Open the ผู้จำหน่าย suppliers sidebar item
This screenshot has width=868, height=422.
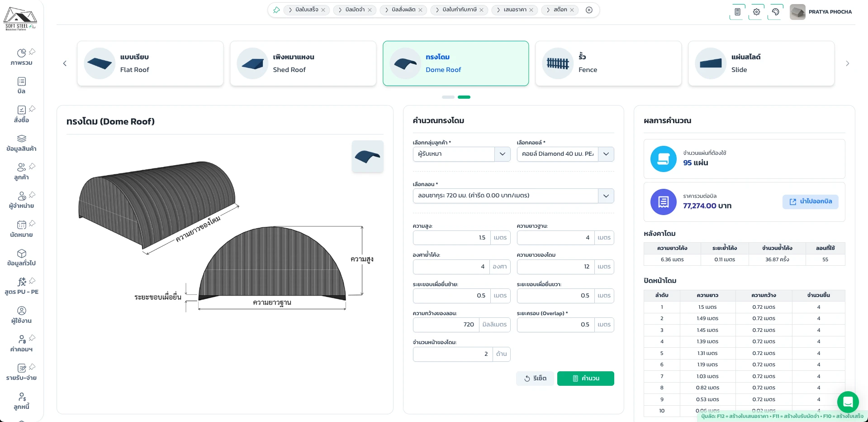tap(21, 200)
